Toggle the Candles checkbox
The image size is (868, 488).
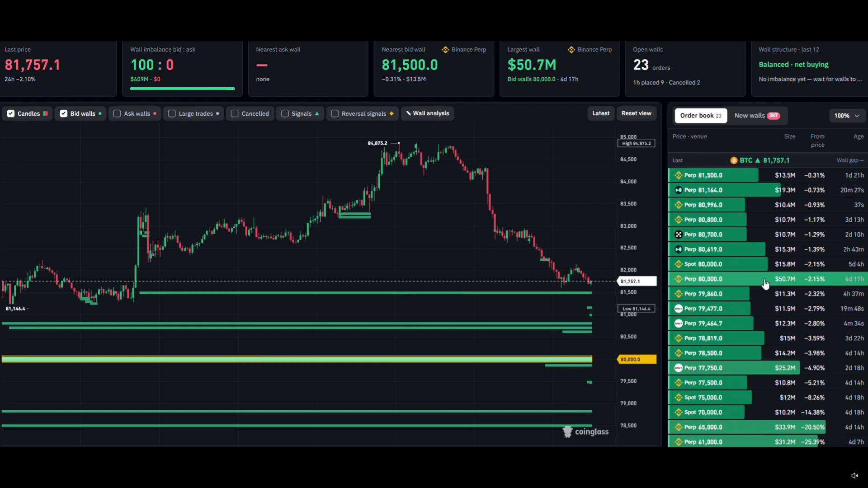pyautogui.click(x=11, y=113)
